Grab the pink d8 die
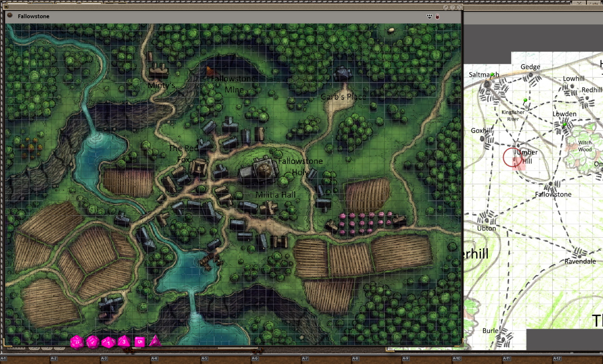This screenshot has width=603, height=364. pyautogui.click(x=124, y=342)
